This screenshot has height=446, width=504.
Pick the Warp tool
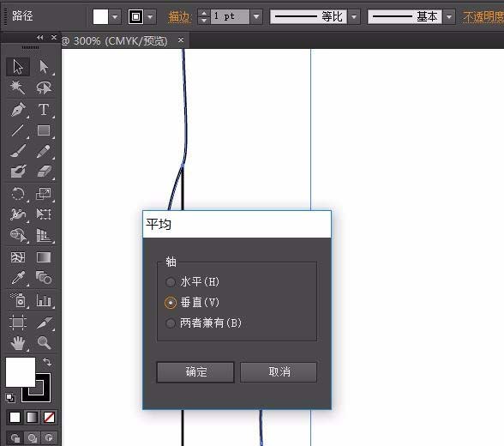[x=18, y=214]
